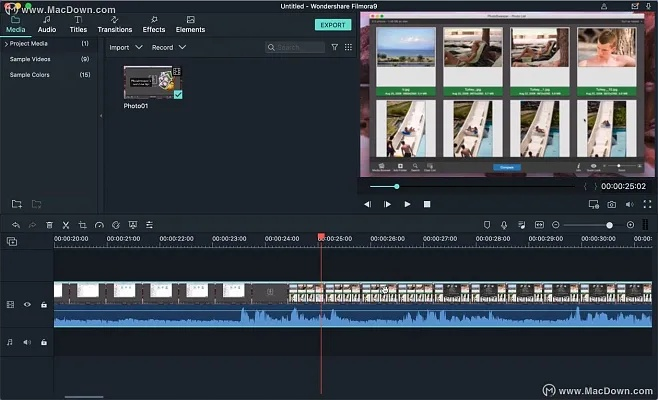Open the account profile icon in the title bar
This screenshot has width=658, height=400.
point(604,6)
